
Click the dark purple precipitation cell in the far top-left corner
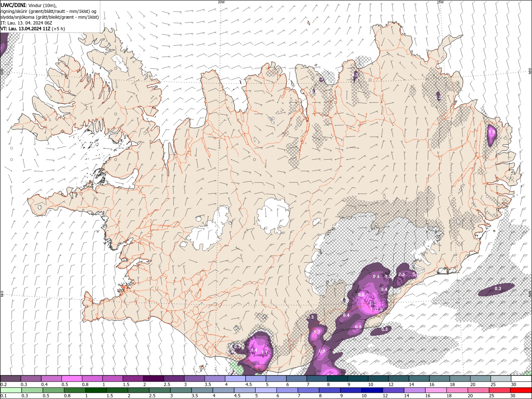tap(3, 44)
